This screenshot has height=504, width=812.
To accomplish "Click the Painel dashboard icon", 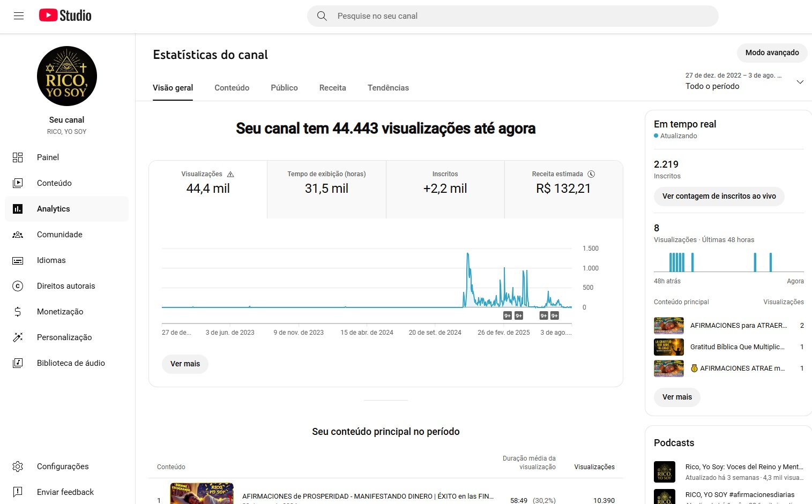I will 18,157.
